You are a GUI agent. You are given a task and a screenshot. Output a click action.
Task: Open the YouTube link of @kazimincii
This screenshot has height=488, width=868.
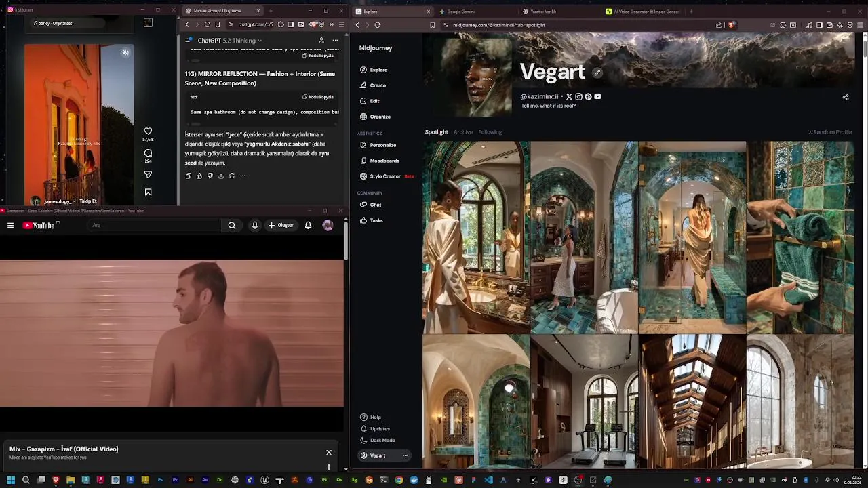[x=597, y=97]
